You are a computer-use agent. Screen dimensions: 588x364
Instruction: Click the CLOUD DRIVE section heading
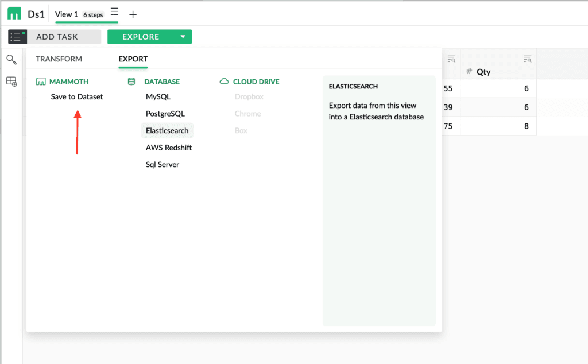click(256, 82)
